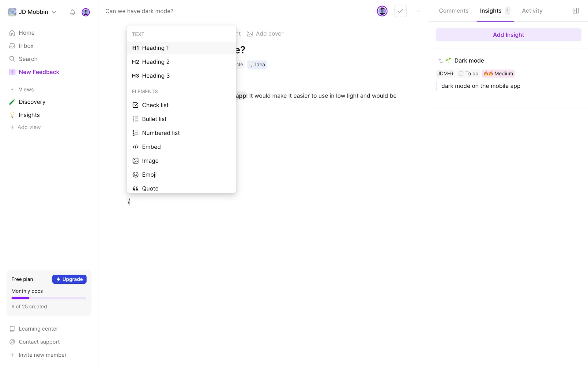Mark feedback as processed with checkmark button
Viewport: 588px width, 368px height.
pos(400,11)
